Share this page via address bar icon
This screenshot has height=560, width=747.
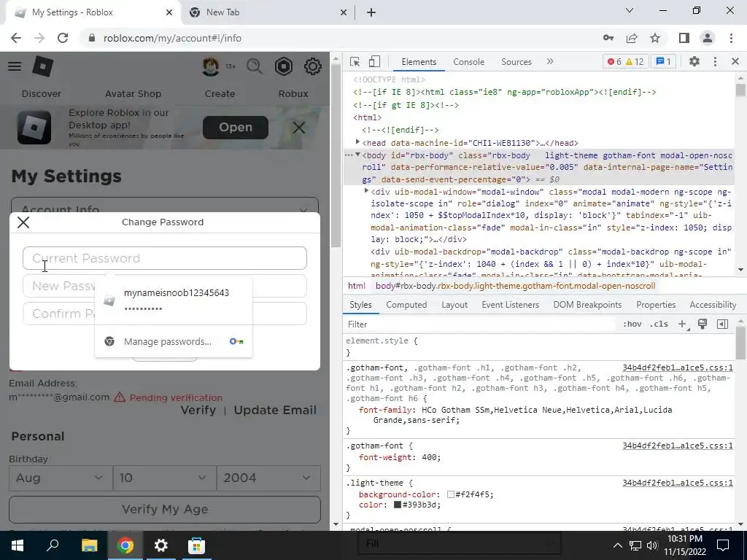[x=632, y=38]
